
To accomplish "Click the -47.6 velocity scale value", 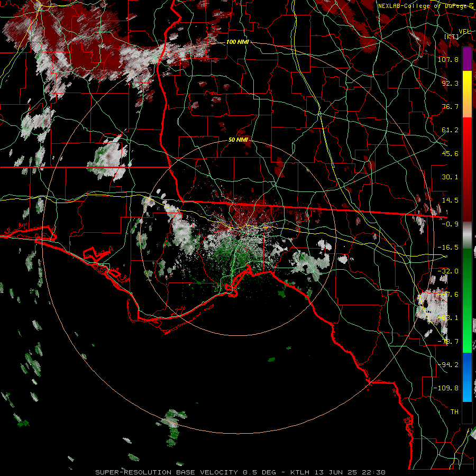I will (448, 294).
